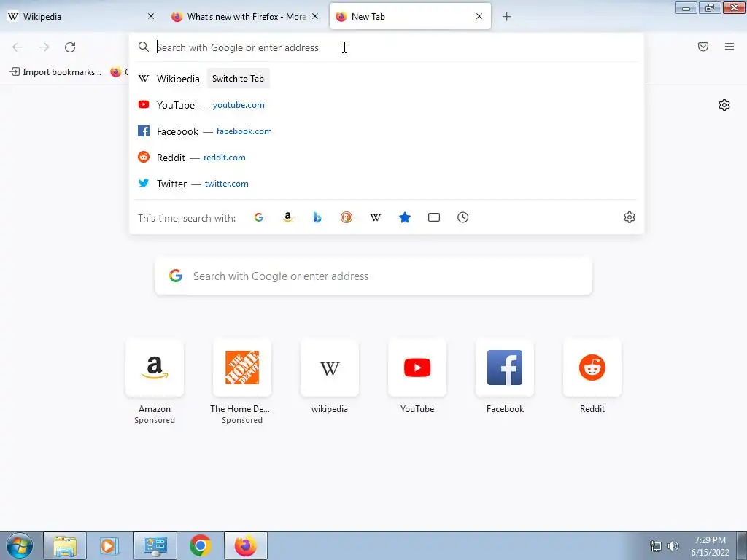Open the volume control in system tray
The image size is (747, 560).
673,546
